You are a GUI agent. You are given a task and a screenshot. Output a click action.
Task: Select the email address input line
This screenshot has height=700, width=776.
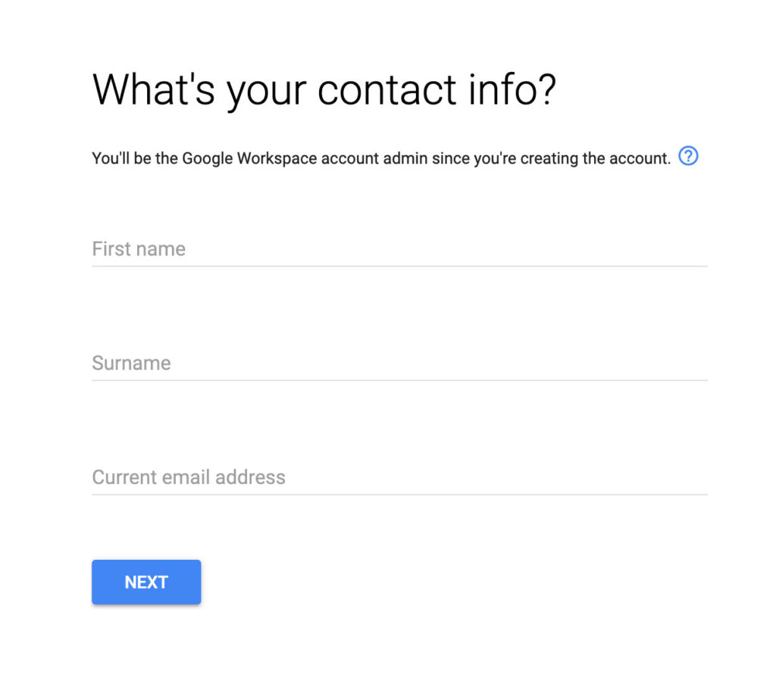pos(399,477)
